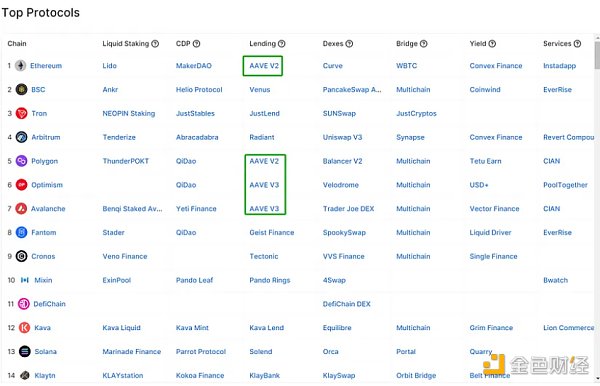This screenshot has height=386, width=600.
Task: Click help icon next to Yield header
Action: tap(492, 44)
